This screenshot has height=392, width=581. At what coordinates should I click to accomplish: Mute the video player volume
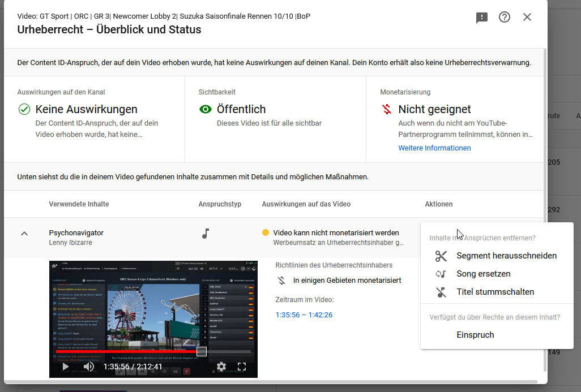89,367
